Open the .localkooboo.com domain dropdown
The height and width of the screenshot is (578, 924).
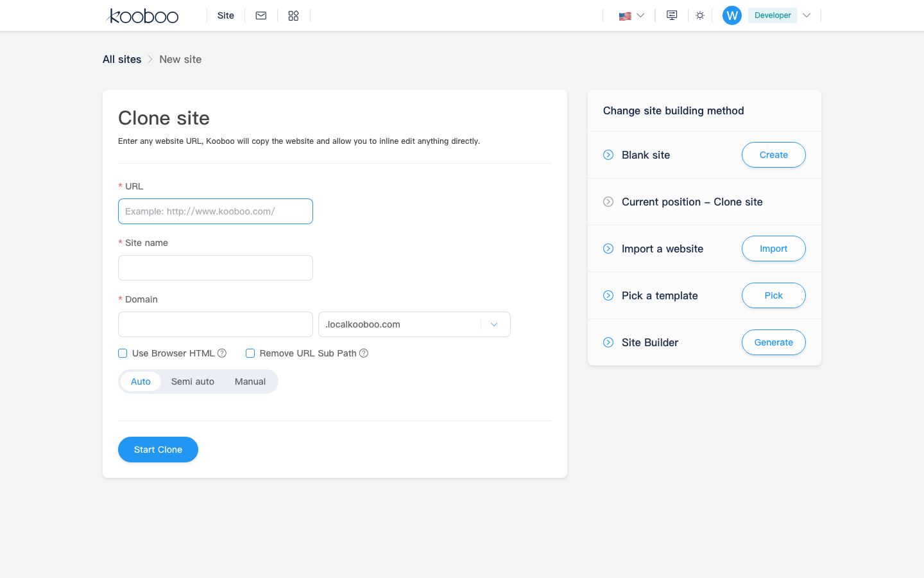pos(415,324)
